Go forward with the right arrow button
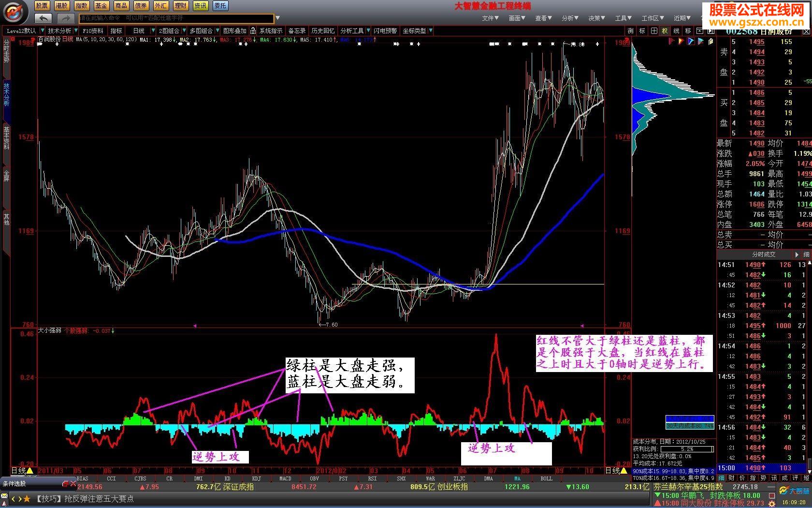The image size is (812, 508). pyautogui.click(x=65, y=18)
